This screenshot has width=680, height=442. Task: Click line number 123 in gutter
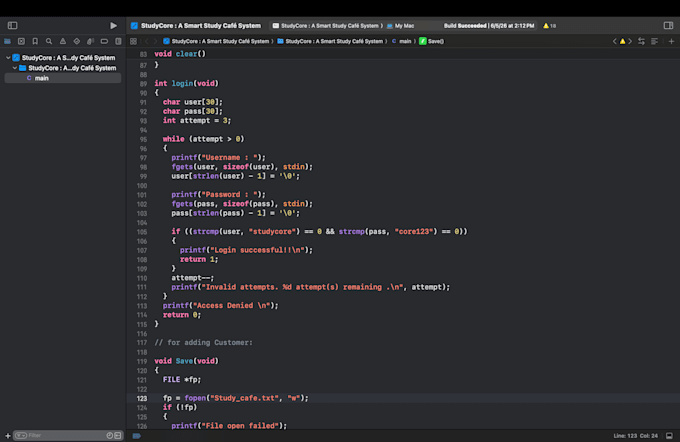(x=142, y=398)
